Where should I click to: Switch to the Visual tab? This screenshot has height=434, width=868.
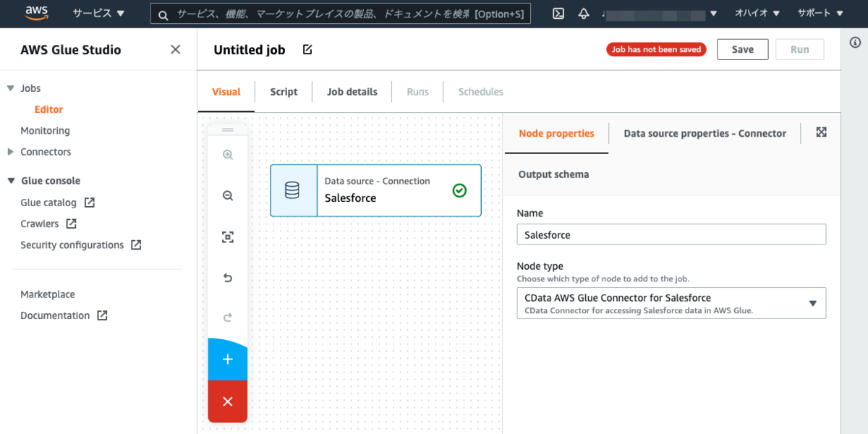[226, 92]
